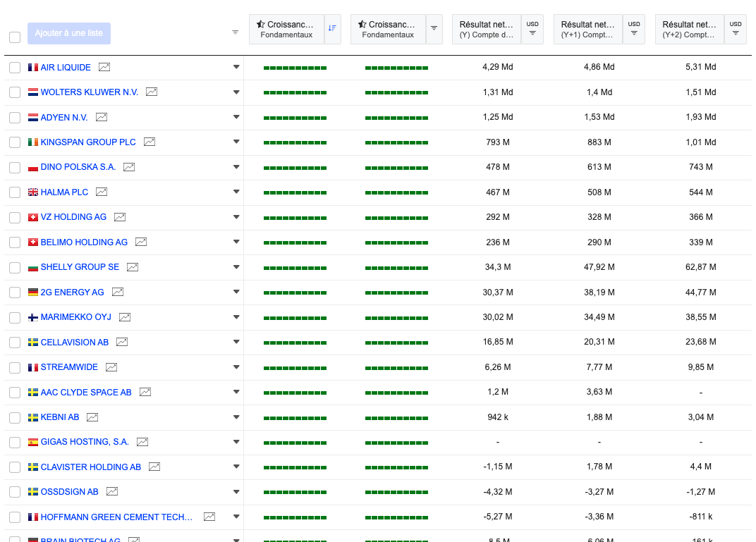Check the ADYEN N.V. row checkbox
756x542 pixels.
click(x=15, y=117)
